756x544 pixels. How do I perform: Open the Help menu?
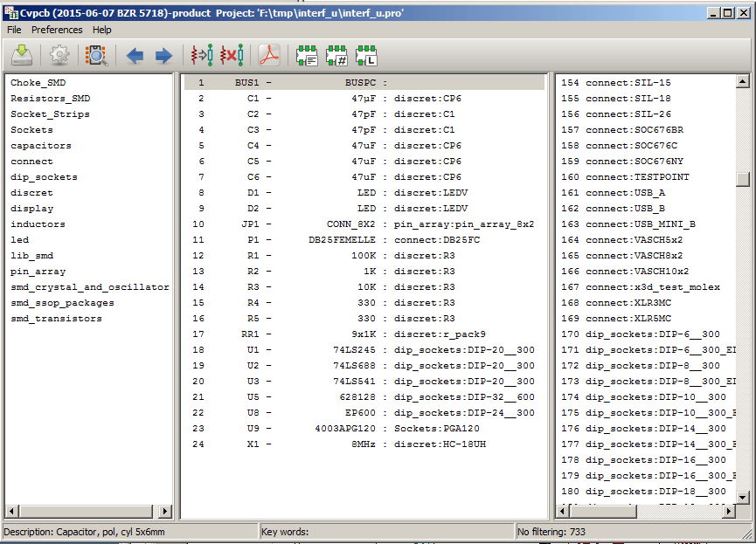pos(102,30)
